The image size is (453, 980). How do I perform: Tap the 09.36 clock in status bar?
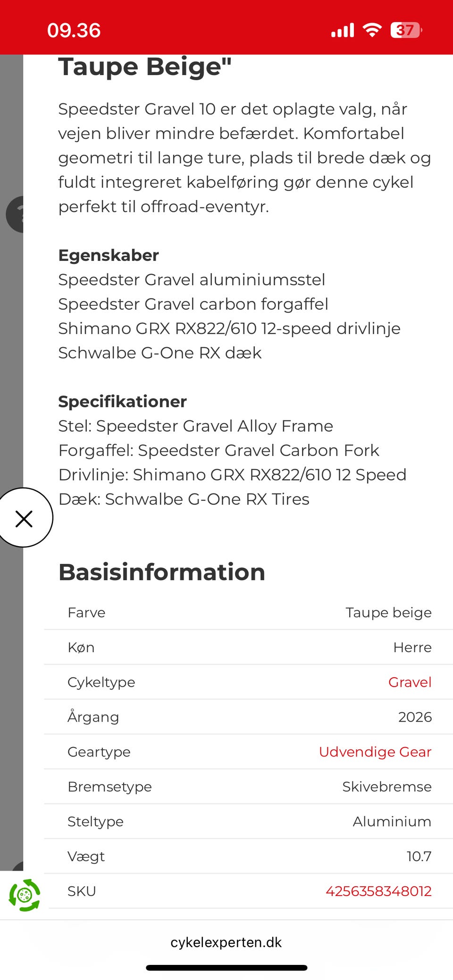coord(74,31)
